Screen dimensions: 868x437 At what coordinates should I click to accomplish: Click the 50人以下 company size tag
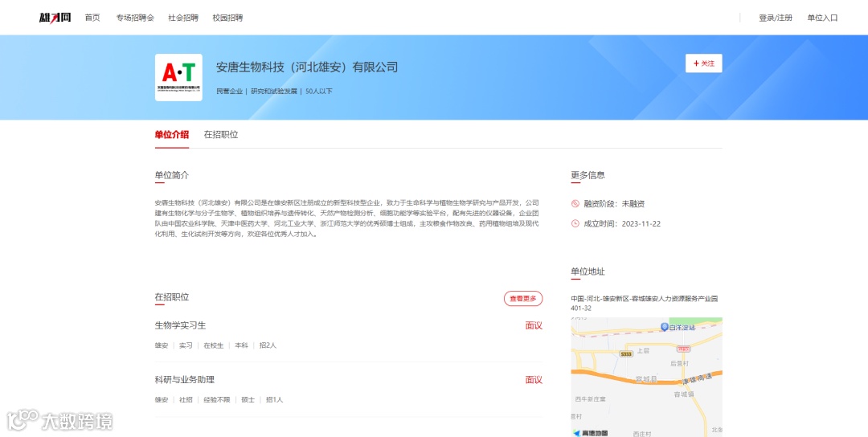click(319, 92)
